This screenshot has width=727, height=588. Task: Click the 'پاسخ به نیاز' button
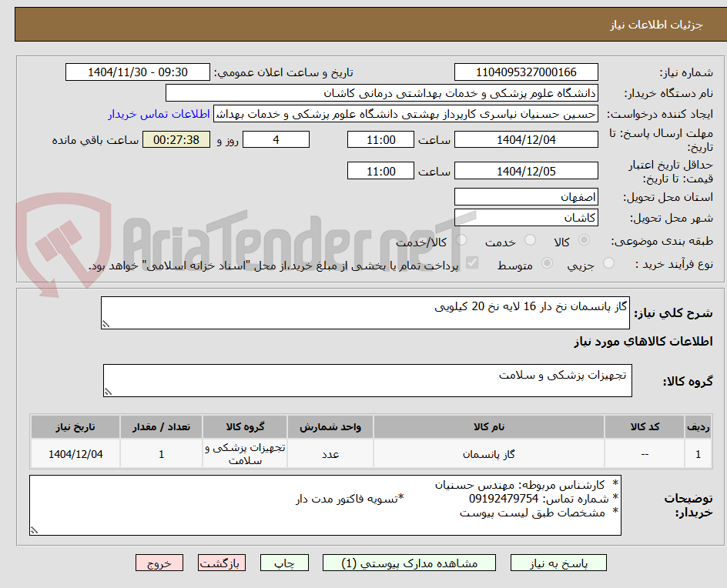coord(558,563)
